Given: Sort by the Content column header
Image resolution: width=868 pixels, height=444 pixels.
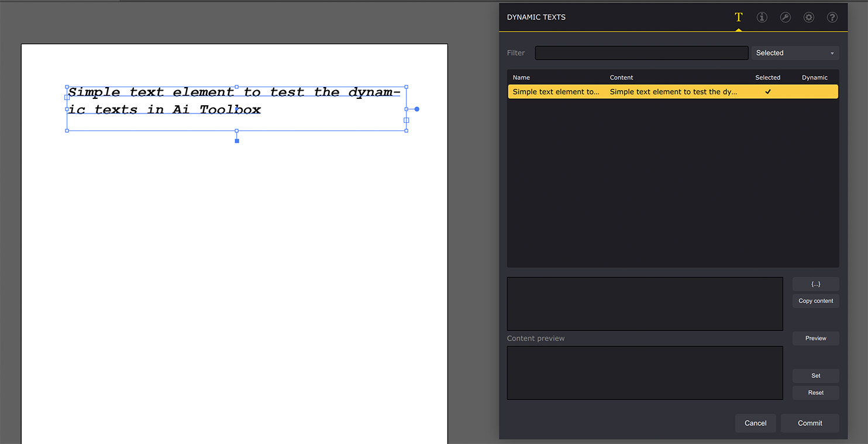Looking at the screenshot, I should click(621, 77).
